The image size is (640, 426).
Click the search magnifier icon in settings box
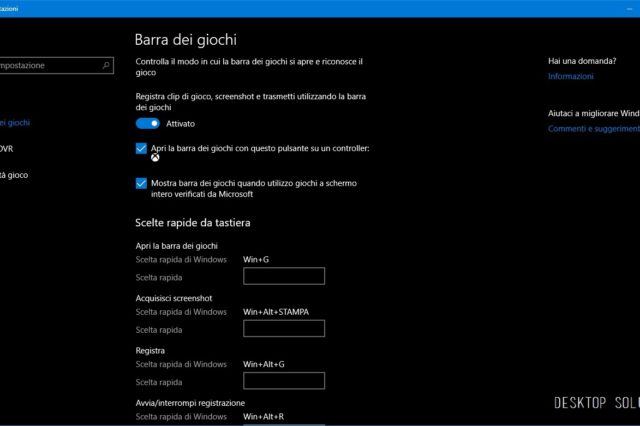106,65
